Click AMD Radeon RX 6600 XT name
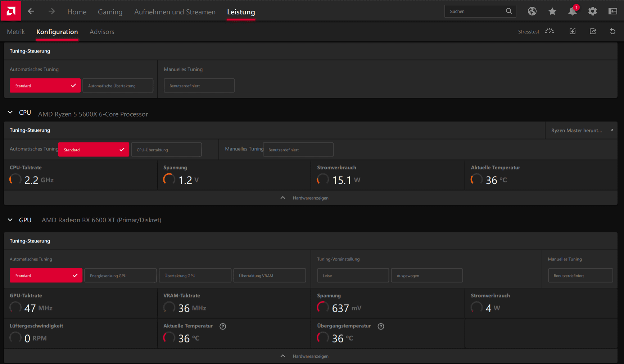This screenshot has width=624, height=364. [x=101, y=220]
